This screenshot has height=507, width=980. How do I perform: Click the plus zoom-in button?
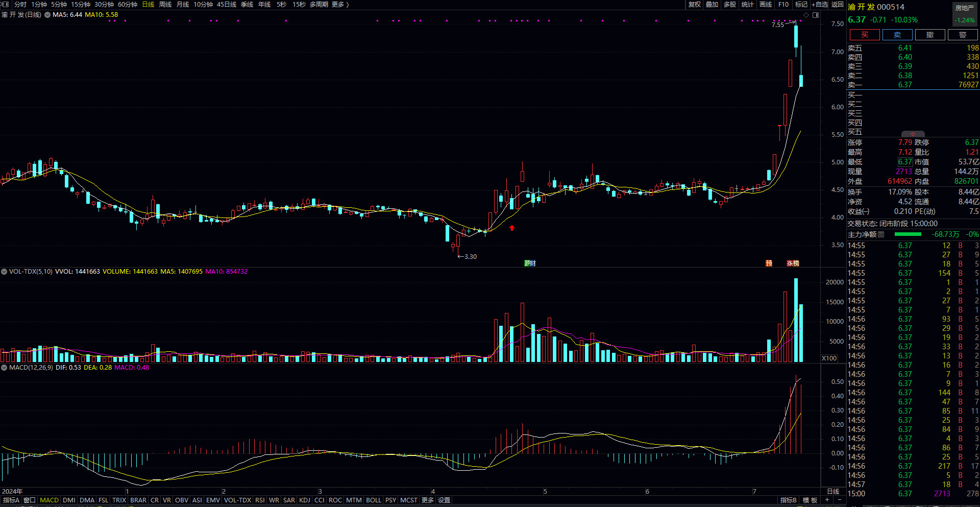pyautogui.click(x=827, y=500)
